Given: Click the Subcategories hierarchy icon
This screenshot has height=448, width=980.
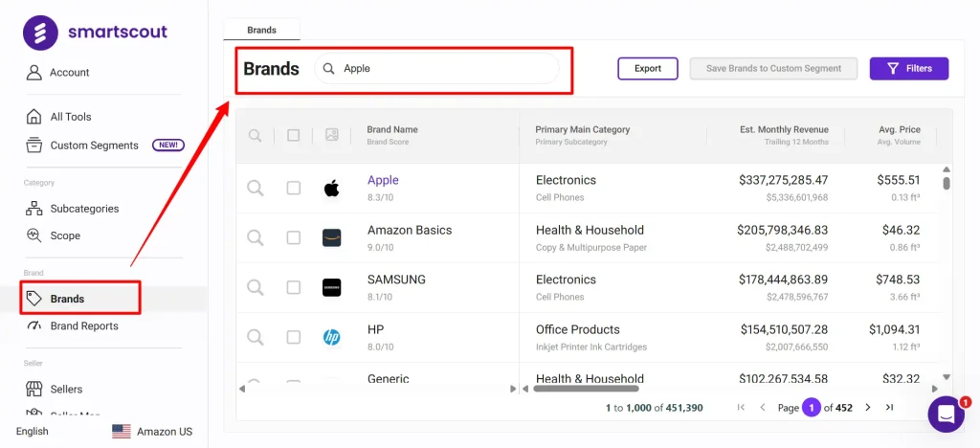Looking at the screenshot, I should tap(33, 209).
